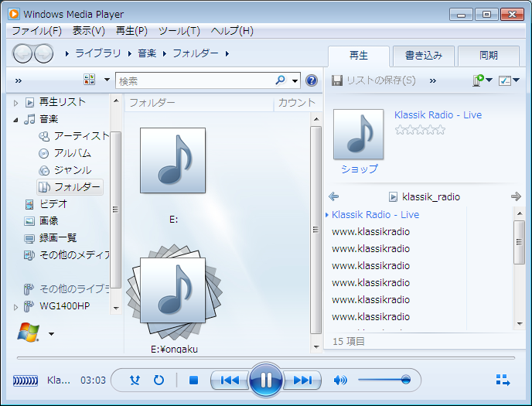Viewport: 532px width, 406px height.
Task: Rate track using the star rating
Action: [420, 130]
